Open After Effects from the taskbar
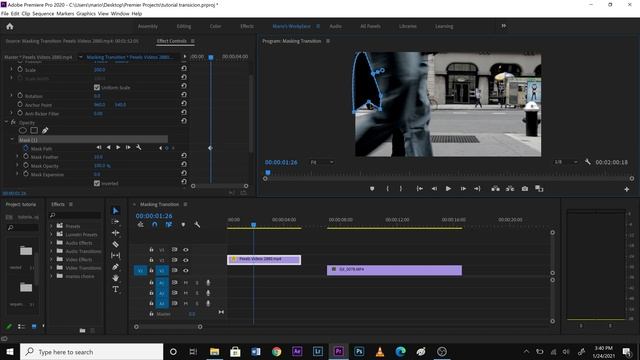640x360 pixels. (297, 351)
